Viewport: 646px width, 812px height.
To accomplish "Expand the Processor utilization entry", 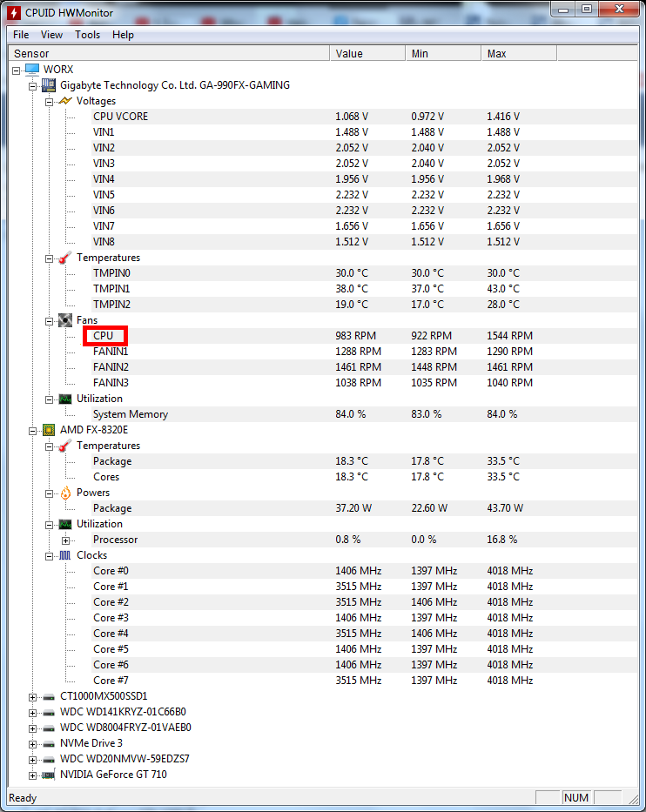I will (x=66, y=540).
